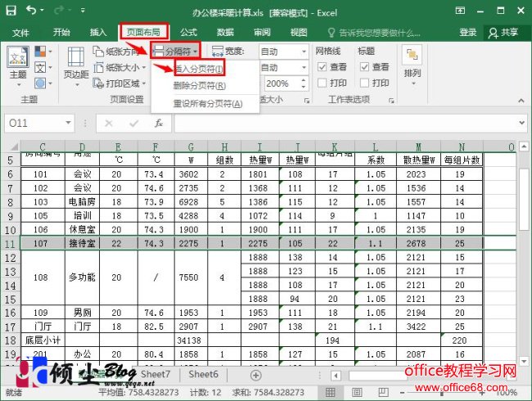Click the Save icon in title bar
Screen dimensions: 532x401
(11, 10)
